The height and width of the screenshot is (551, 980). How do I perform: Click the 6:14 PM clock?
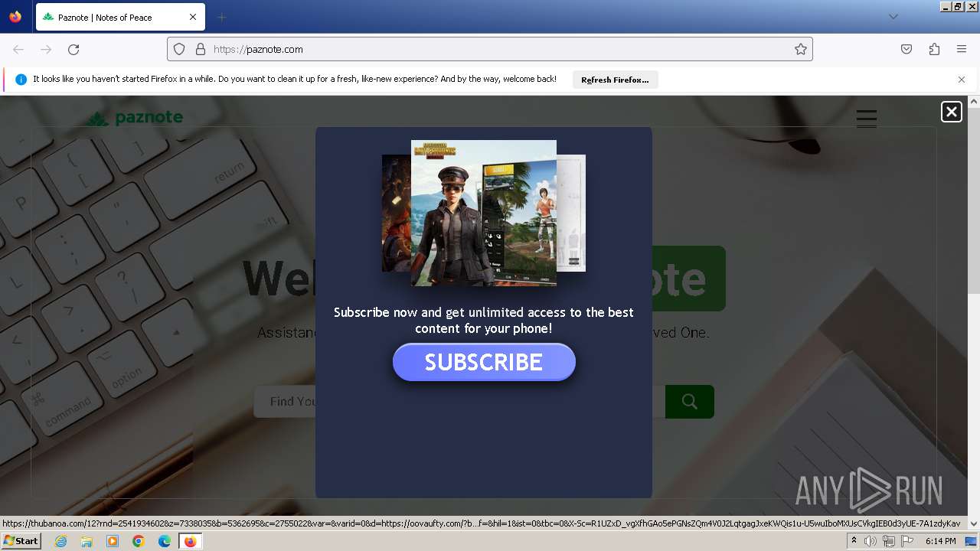pos(940,541)
